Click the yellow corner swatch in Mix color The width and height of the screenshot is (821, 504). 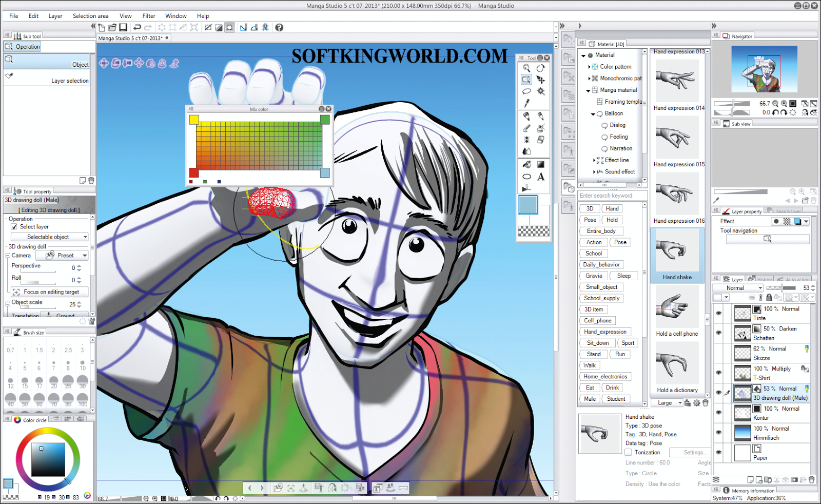pos(194,120)
